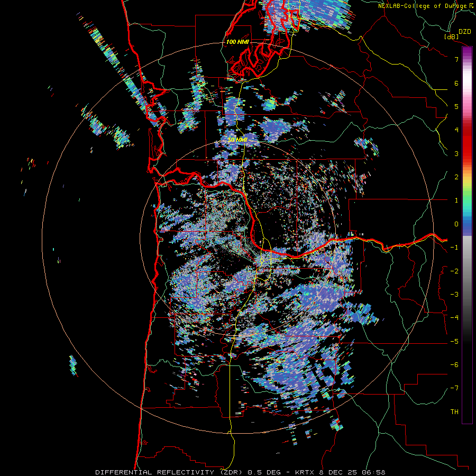Click the Differential Reflectivity KRTX caption

click(240, 472)
